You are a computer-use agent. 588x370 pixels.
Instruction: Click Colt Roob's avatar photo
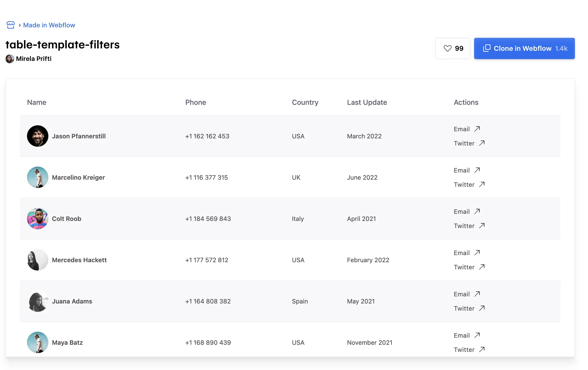pos(38,219)
